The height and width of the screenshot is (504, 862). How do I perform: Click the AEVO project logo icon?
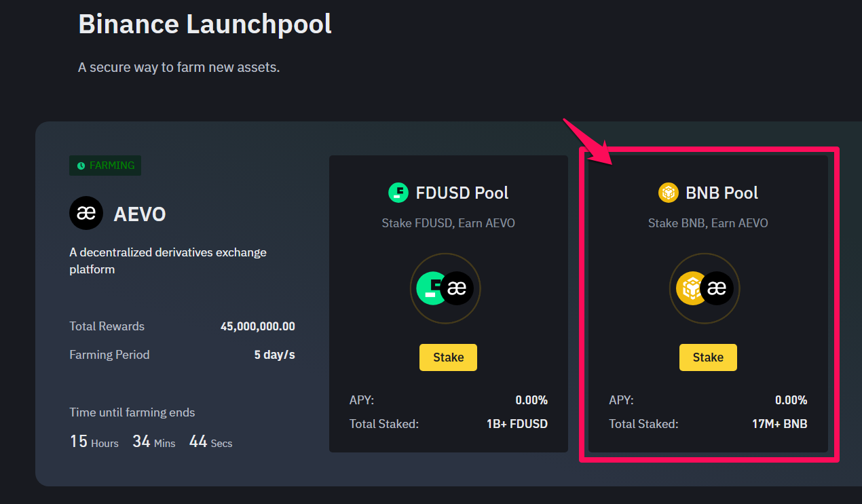pyautogui.click(x=86, y=214)
